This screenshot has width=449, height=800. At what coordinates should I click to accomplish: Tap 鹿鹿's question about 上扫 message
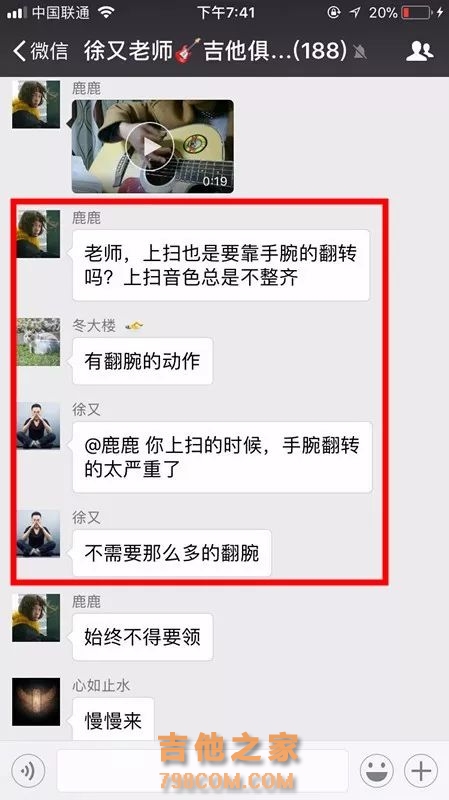221,265
